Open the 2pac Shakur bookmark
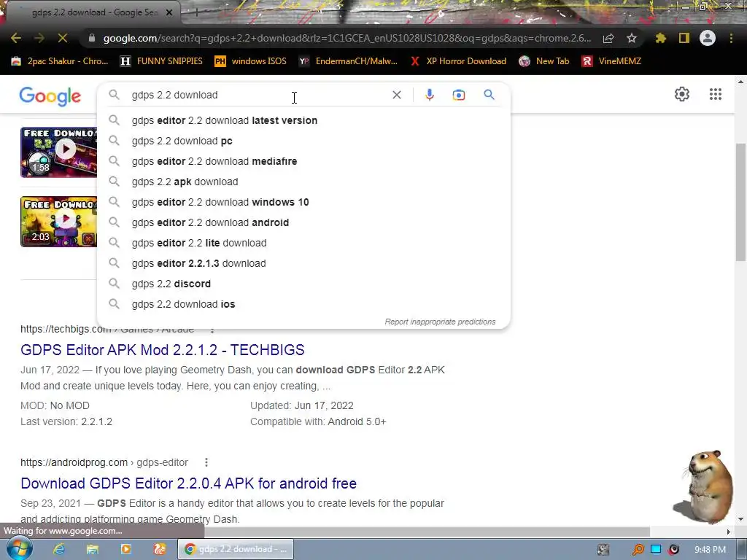This screenshot has height=560, width=747. tap(60, 61)
